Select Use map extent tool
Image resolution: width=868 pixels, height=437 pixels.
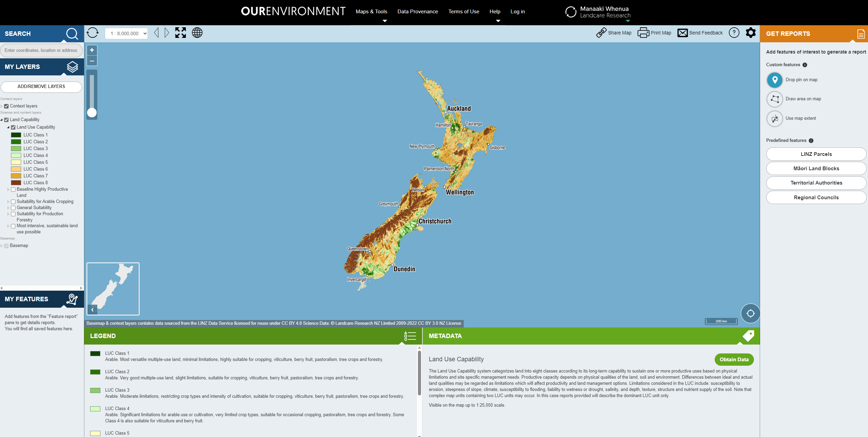pyautogui.click(x=775, y=118)
